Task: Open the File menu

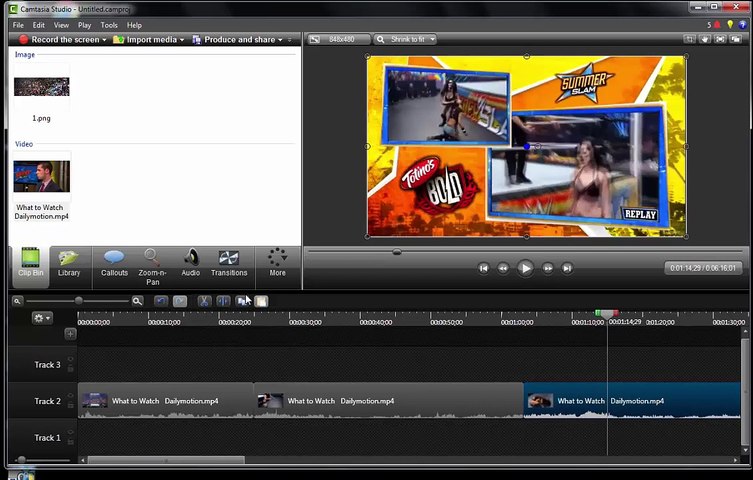Action: (x=18, y=25)
